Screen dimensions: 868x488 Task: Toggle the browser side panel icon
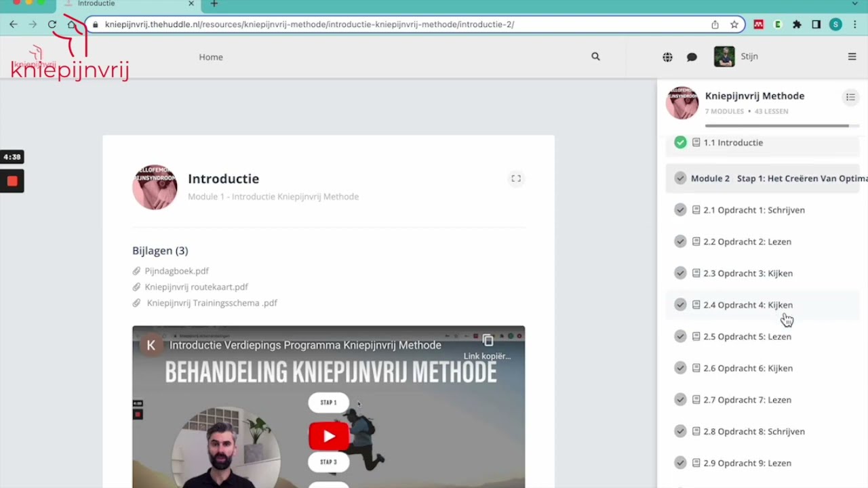pyautogui.click(x=816, y=24)
